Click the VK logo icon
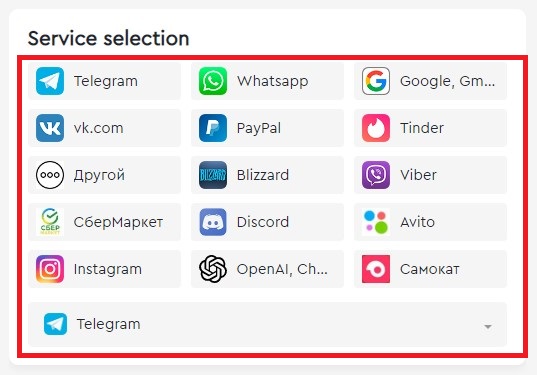The height and width of the screenshot is (375, 537). tap(50, 128)
